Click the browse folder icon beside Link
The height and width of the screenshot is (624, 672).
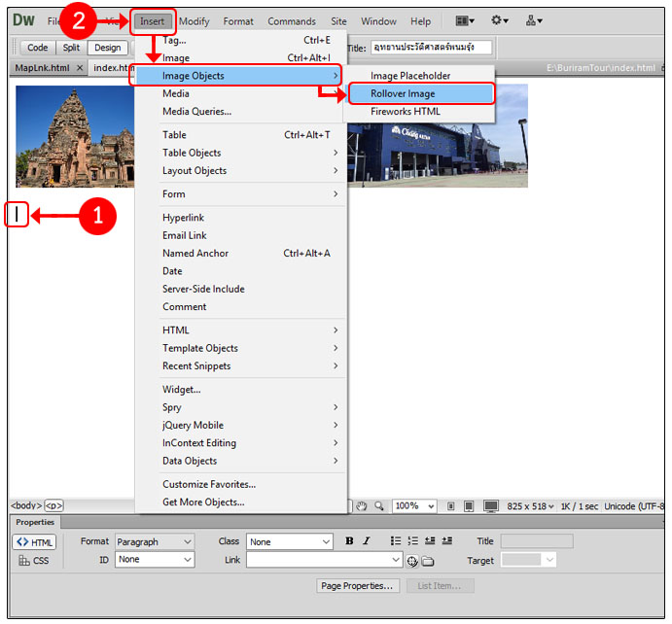click(428, 561)
